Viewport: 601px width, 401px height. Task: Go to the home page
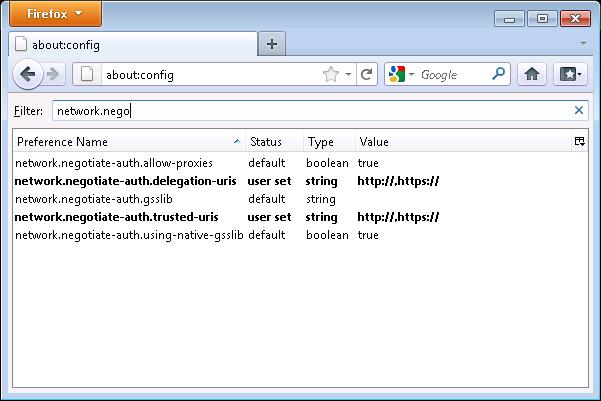pos(532,74)
